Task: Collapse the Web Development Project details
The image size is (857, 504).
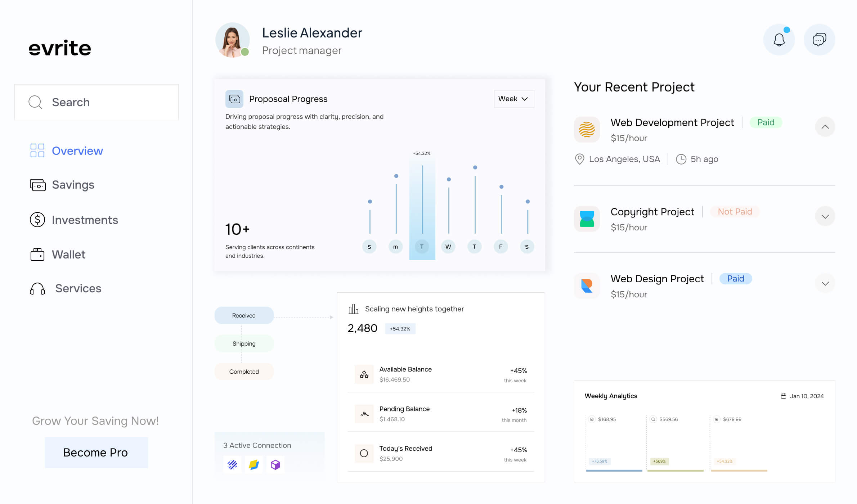Action: coord(825,127)
